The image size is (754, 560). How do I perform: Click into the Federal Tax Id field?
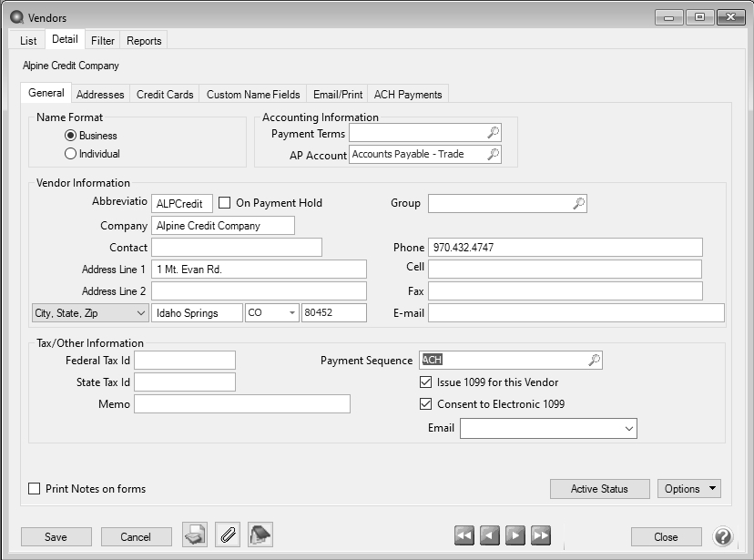pyautogui.click(x=185, y=361)
